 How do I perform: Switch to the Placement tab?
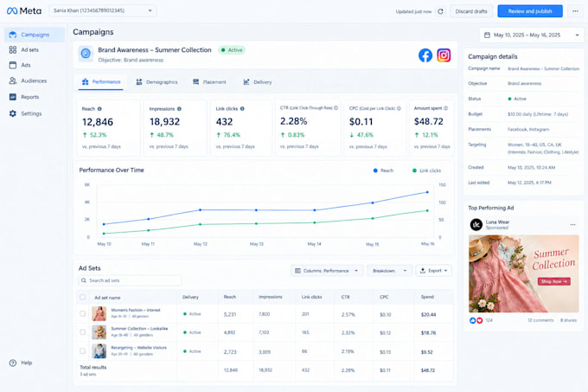(x=209, y=82)
